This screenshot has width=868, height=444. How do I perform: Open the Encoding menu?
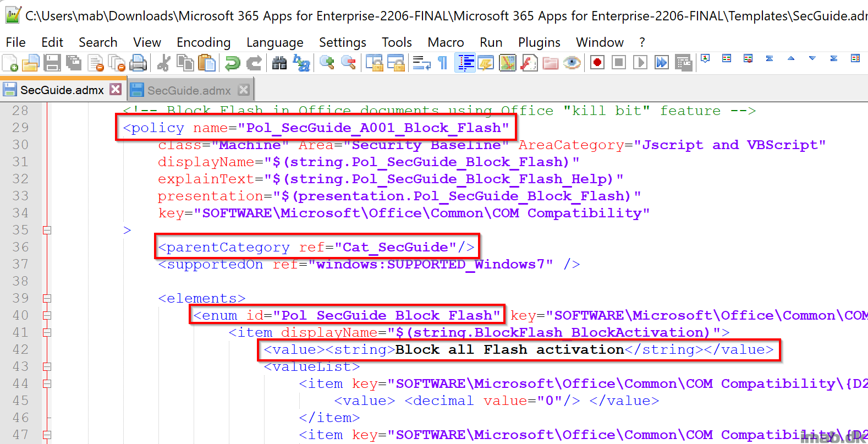[x=204, y=42]
